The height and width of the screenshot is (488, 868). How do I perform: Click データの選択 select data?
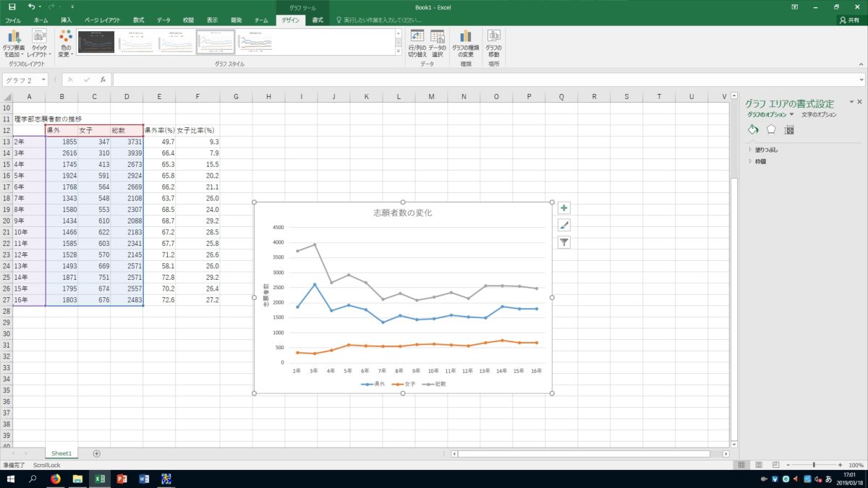point(437,43)
